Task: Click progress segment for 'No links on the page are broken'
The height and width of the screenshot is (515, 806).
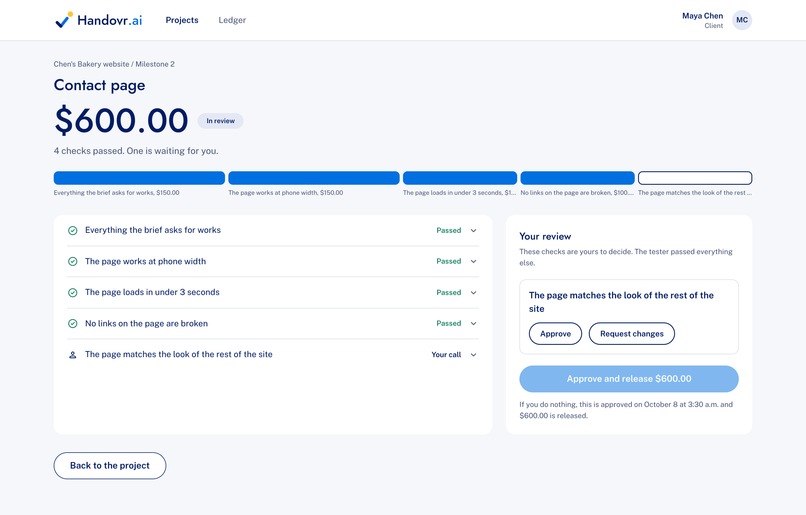Action: pos(577,178)
